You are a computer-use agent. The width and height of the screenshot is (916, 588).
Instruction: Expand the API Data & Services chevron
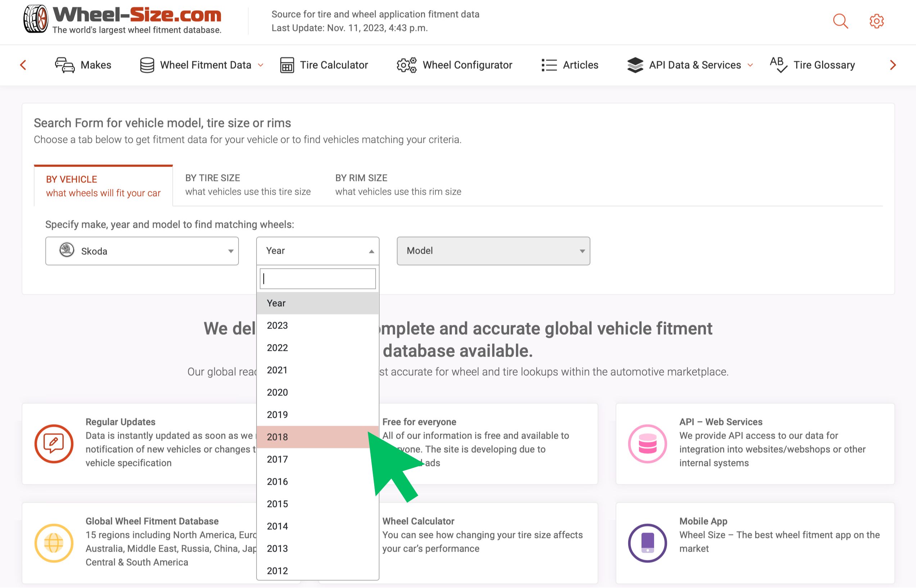751,65
